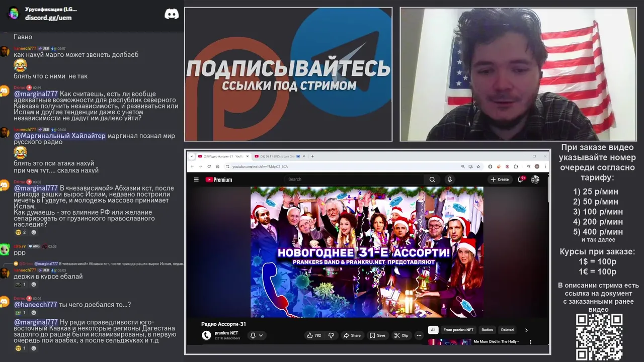The width and height of the screenshot is (644, 362).
Task: Click the Discord logo in chat header
Action: coord(172,14)
